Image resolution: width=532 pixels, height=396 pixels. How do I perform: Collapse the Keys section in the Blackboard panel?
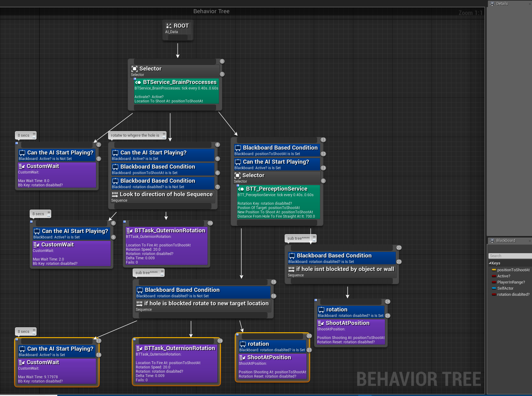pos(490,263)
